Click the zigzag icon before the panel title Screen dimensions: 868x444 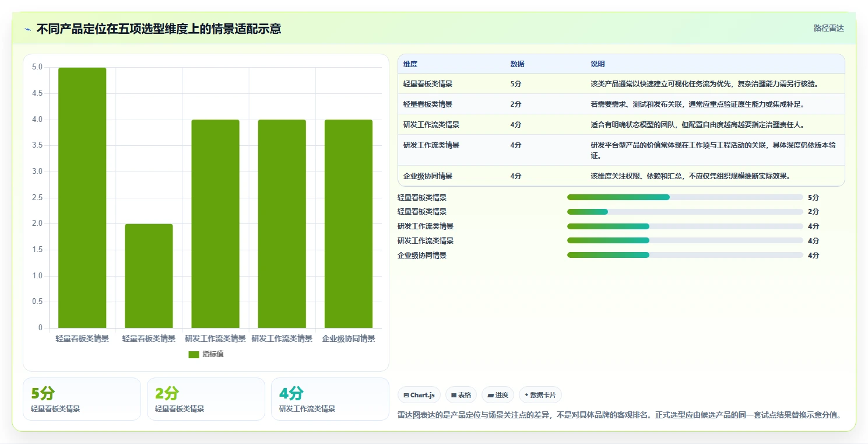[x=27, y=29]
